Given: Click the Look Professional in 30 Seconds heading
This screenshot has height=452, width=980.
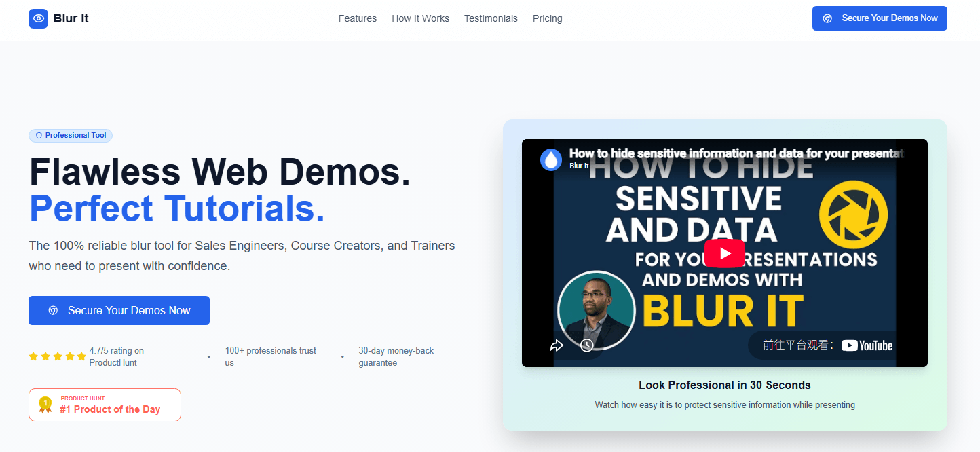Looking at the screenshot, I should pyautogui.click(x=725, y=385).
